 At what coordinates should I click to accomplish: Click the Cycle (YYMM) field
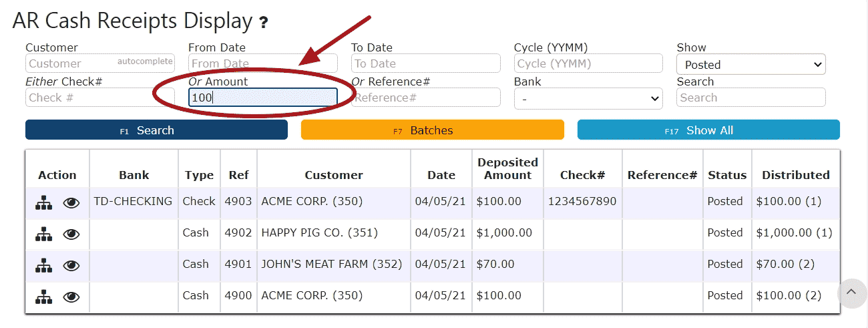(x=588, y=63)
